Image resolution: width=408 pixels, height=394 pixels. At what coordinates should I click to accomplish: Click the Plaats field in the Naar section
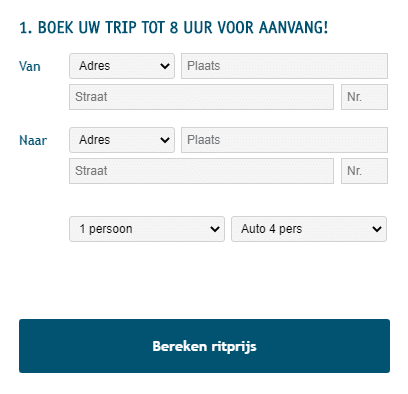tap(284, 140)
